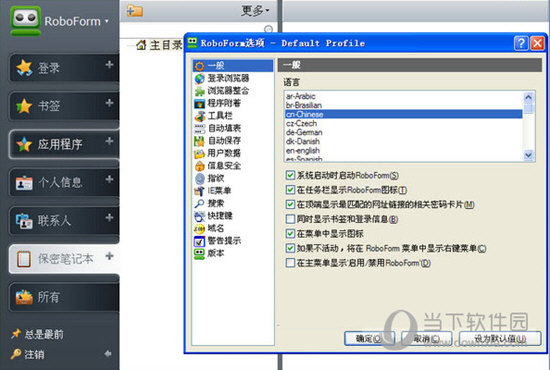The image size is (550, 370).
Task: Toggle 系统启动时启动RoboForm checkbox
Action: 290,175
